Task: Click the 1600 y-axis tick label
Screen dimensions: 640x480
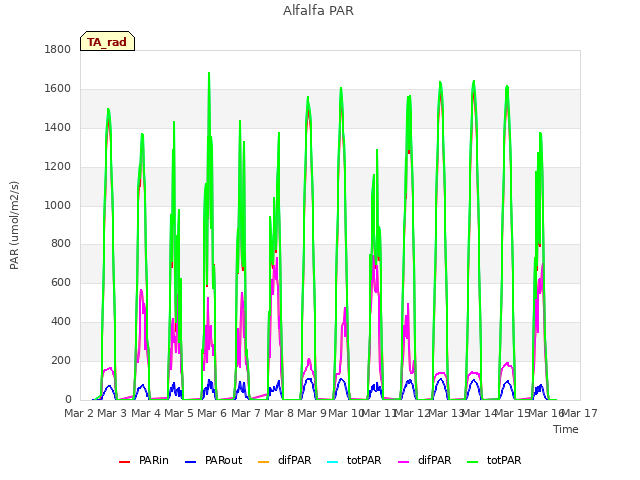Action: pyautogui.click(x=58, y=89)
